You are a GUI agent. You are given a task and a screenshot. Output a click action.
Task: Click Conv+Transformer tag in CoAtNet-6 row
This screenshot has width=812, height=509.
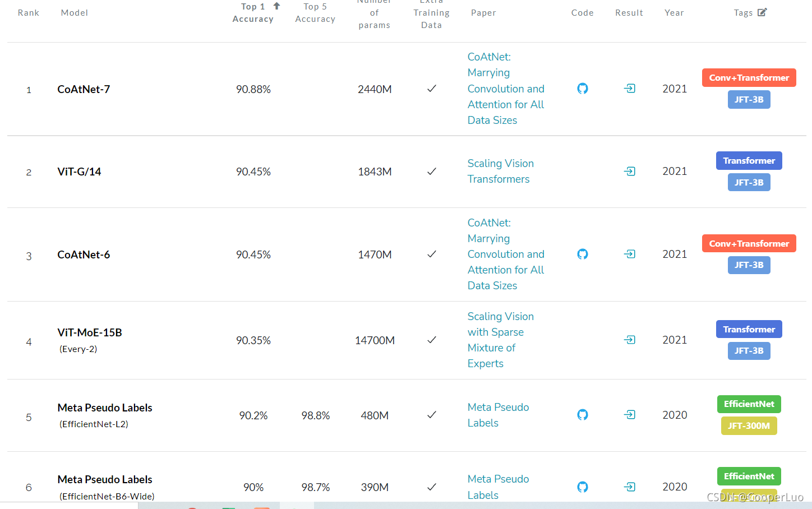point(749,243)
